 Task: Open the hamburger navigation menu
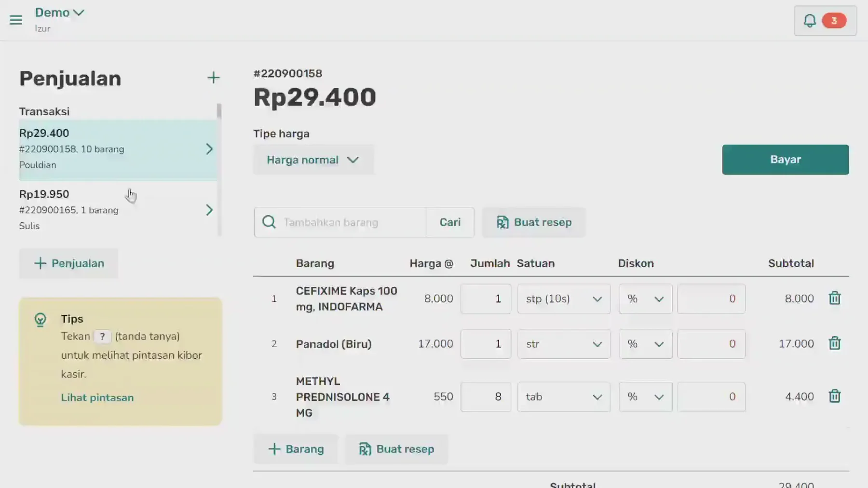point(16,20)
